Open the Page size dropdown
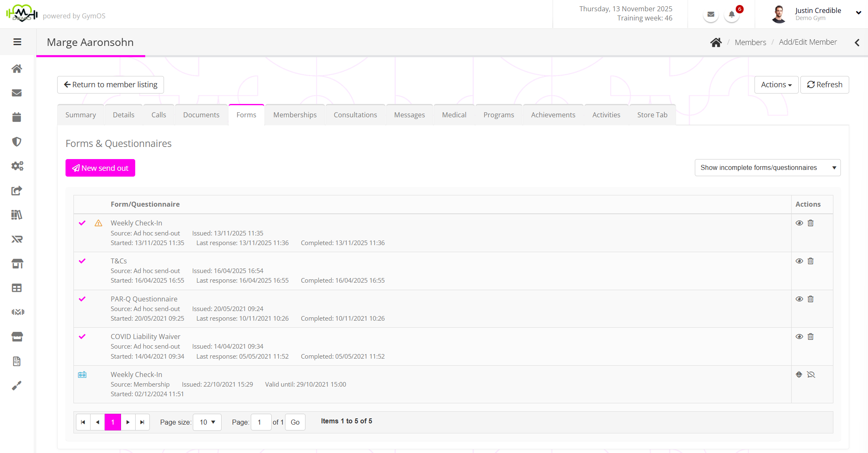This screenshot has width=868, height=453. (x=207, y=422)
